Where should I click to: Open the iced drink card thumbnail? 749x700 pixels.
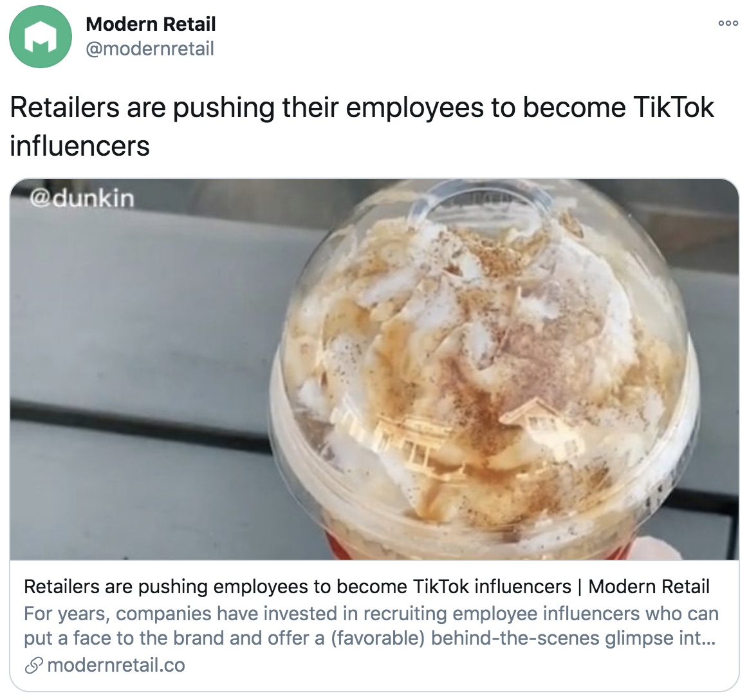pyautogui.click(x=374, y=369)
